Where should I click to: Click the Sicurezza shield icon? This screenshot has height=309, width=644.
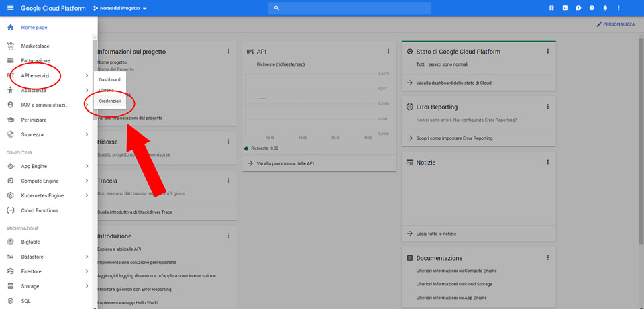(11, 134)
